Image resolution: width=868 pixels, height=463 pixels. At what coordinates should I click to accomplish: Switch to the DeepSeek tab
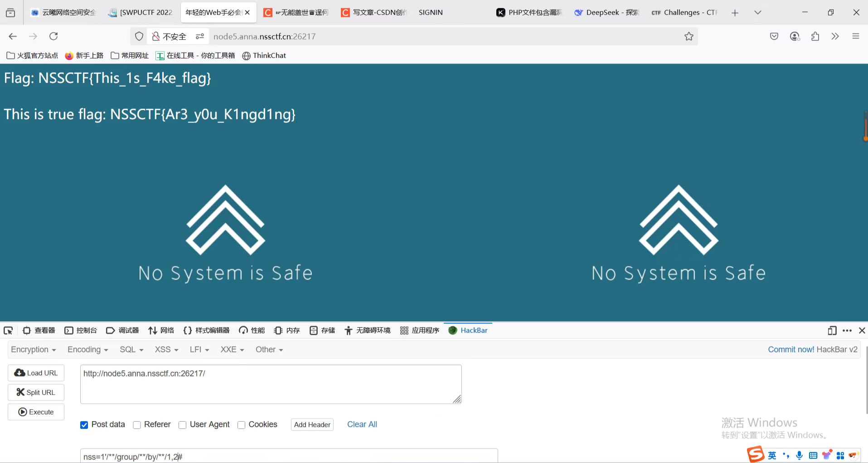pyautogui.click(x=607, y=13)
